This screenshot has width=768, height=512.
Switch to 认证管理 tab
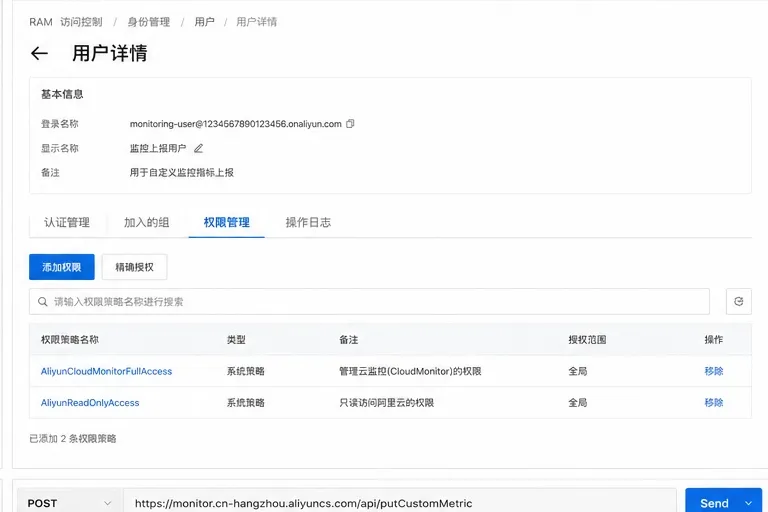point(67,222)
